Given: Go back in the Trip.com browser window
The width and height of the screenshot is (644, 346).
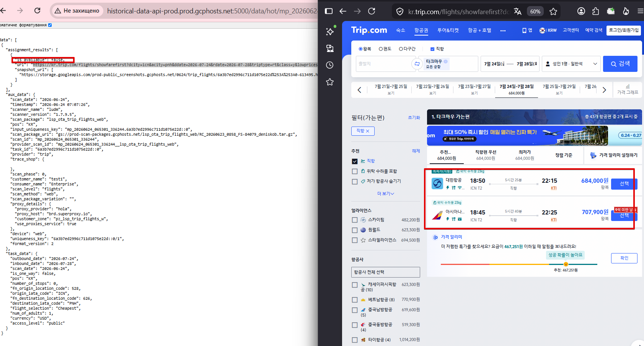Looking at the screenshot, I should (343, 11).
